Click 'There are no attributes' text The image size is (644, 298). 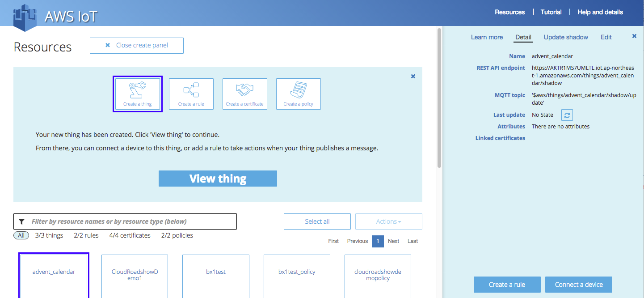pyautogui.click(x=560, y=127)
